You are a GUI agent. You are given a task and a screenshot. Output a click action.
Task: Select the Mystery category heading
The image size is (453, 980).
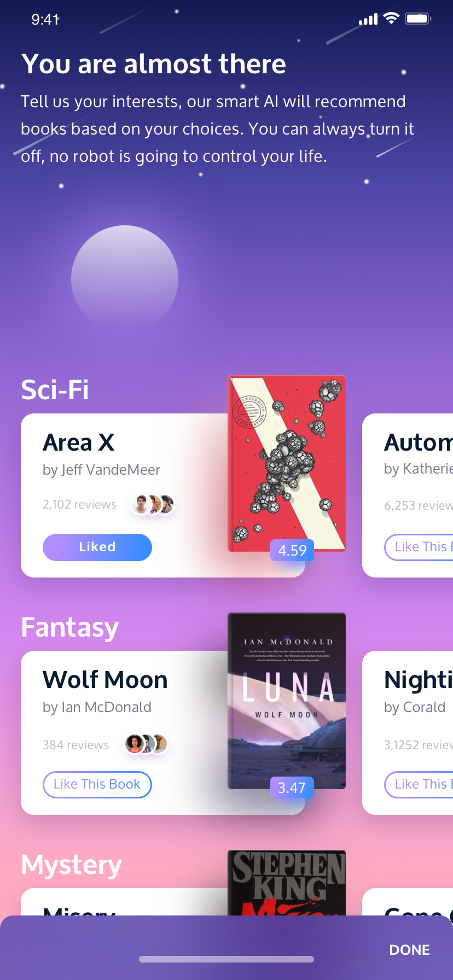click(x=72, y=865)
